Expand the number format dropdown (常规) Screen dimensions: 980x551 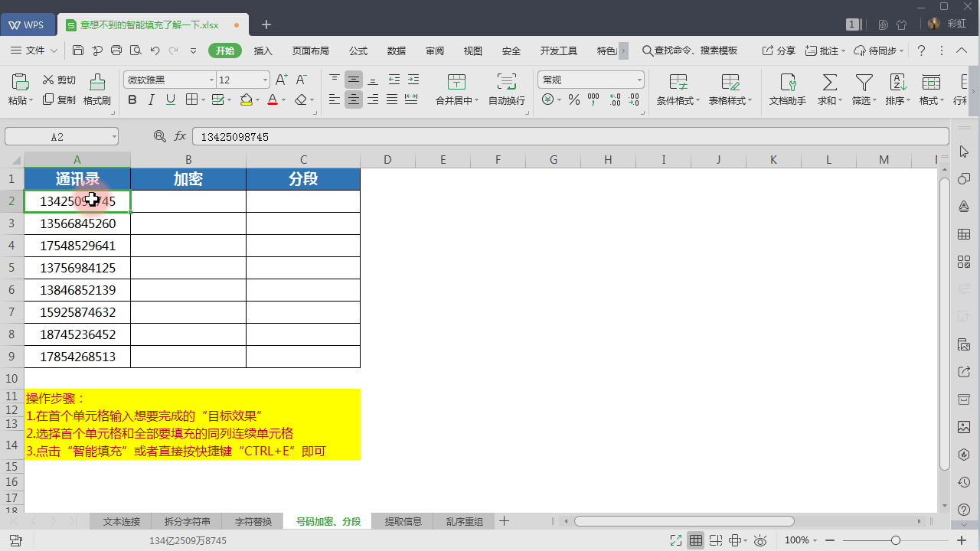tap(639, 80)
